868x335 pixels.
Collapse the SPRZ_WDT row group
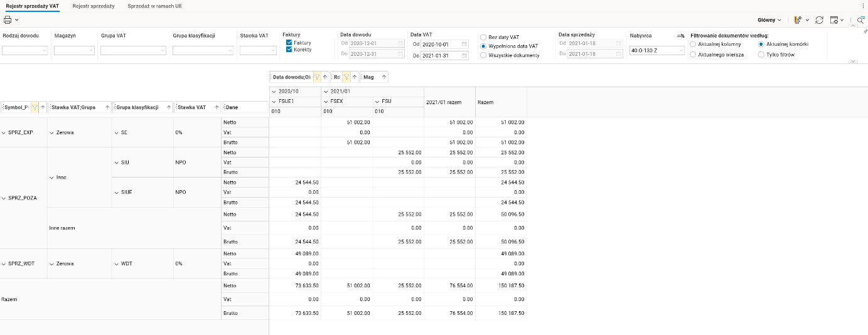(x=4, y=263)
